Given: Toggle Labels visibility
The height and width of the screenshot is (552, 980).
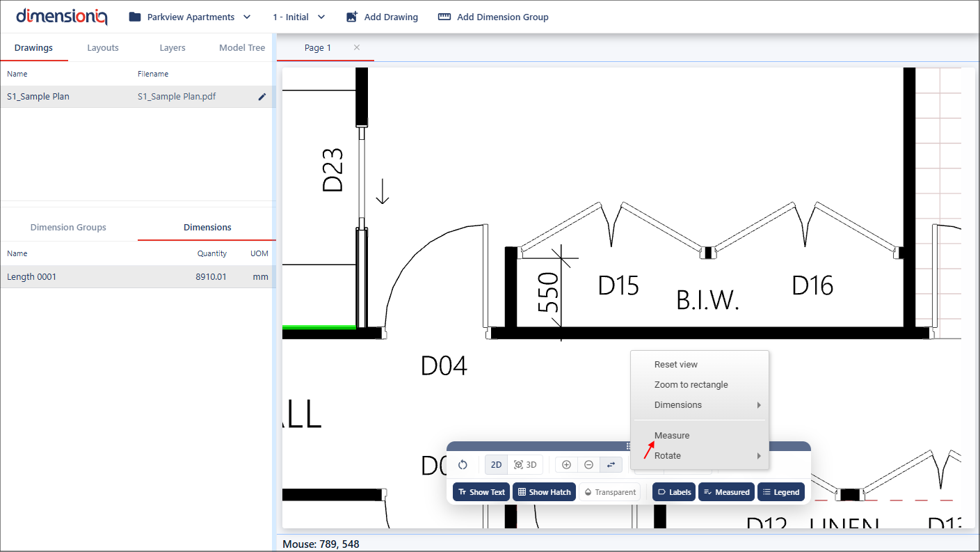Looking at the screenshot, I should 673,492.
